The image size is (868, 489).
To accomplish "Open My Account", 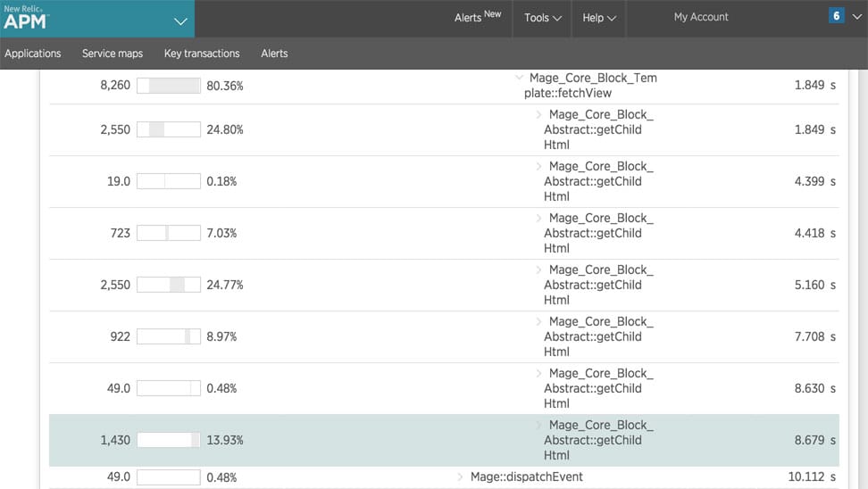I will (x=701, y=17).
